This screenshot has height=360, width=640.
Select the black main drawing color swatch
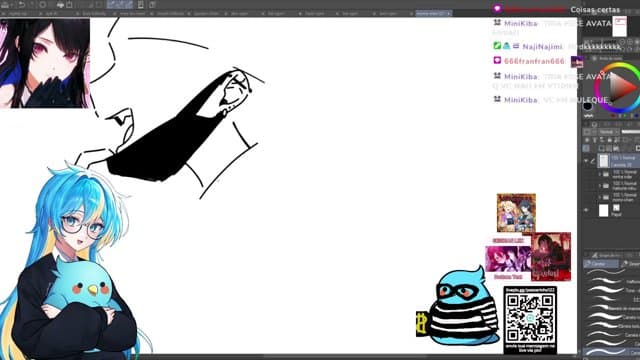point(587,106)
